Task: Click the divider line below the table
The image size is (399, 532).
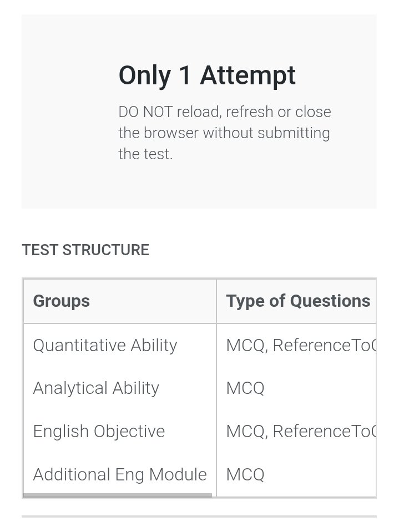Action: pyautogui.click(x=199, y=516)
